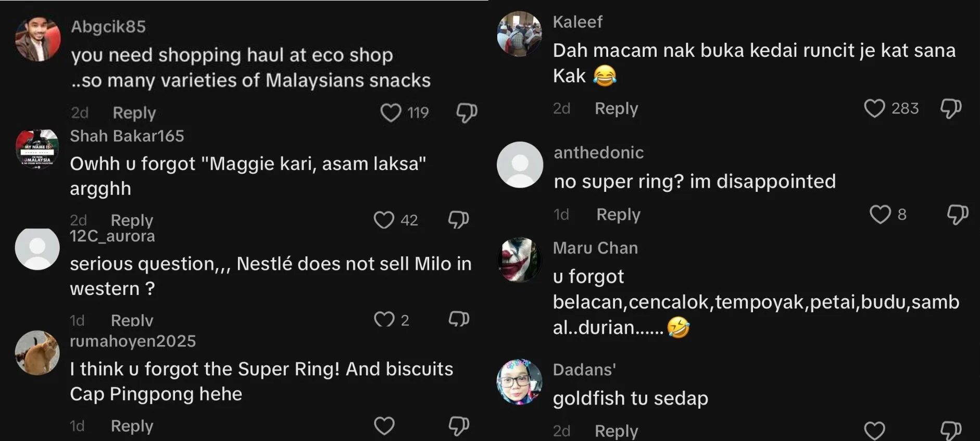Open Abgcik85's profile avatar
980x441 pixels.
coord(37,39)
